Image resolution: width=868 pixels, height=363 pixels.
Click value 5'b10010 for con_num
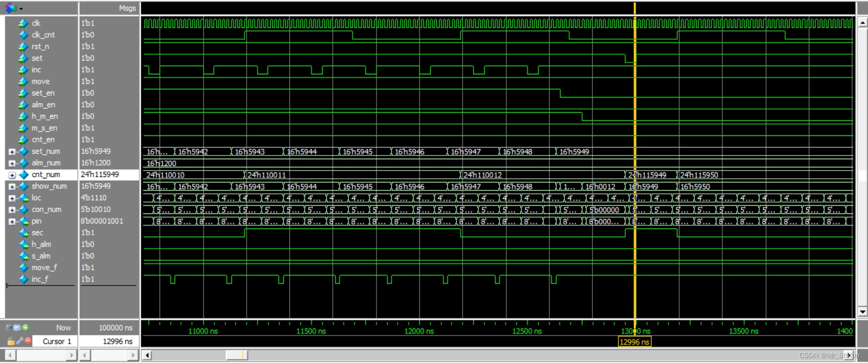96,209
